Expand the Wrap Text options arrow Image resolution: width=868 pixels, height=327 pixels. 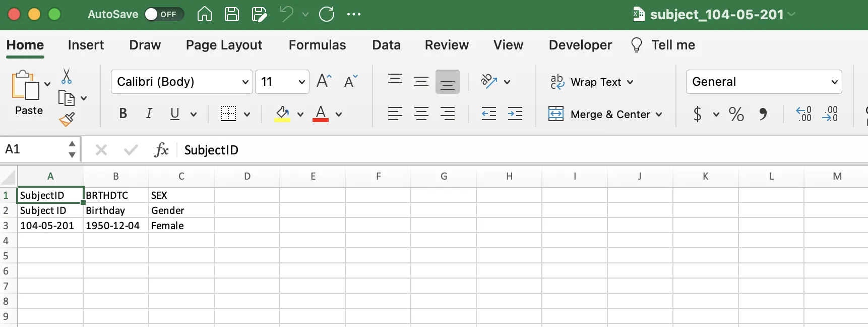click(x=630, y=82)
